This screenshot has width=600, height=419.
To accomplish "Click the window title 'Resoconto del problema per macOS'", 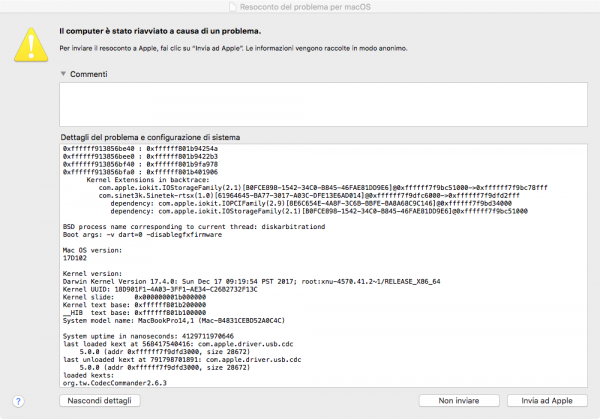I will [305, 7].
